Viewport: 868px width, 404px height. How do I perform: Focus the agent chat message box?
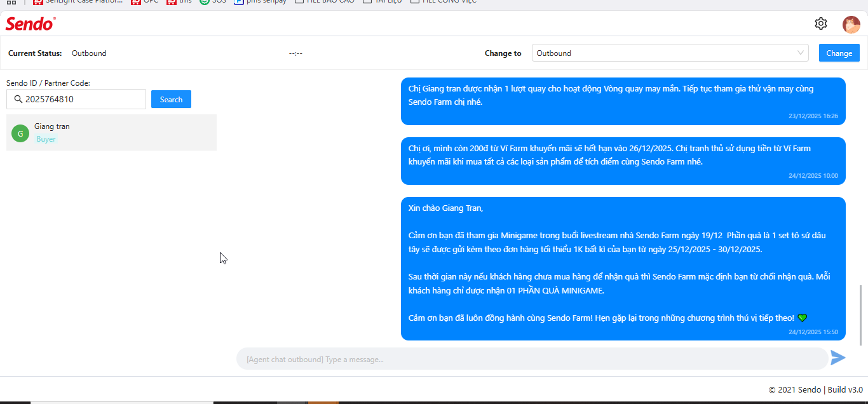(x=532, y=359)
